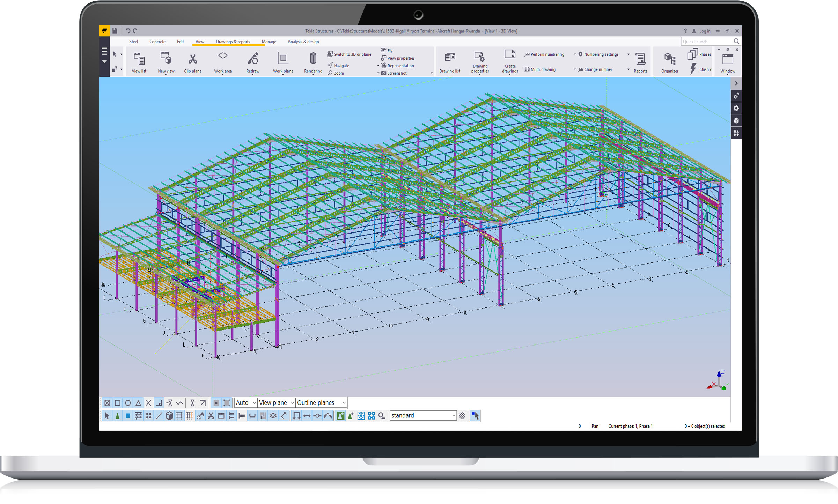The image size is (838, 504).
Task: Expand the Representation dropdown arrow
Action: coord(378,66)
